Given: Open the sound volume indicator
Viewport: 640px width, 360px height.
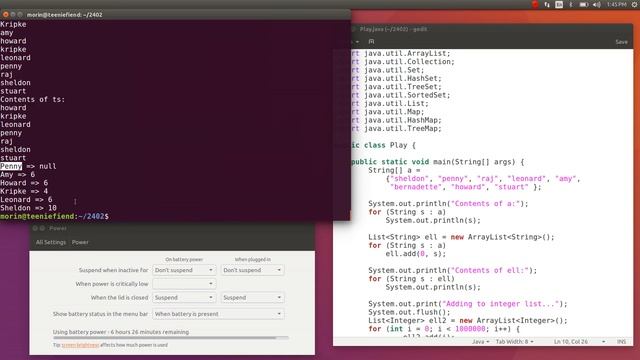Looking at the screenshot, I should 597,4.
